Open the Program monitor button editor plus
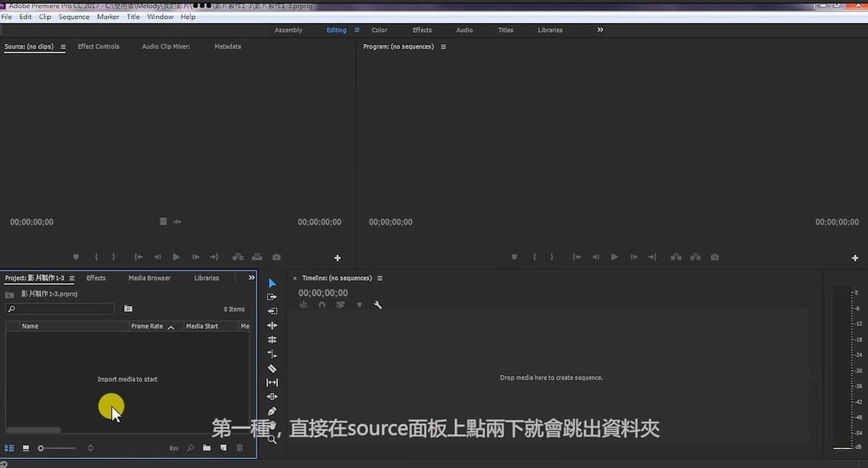 click(856, 258)
